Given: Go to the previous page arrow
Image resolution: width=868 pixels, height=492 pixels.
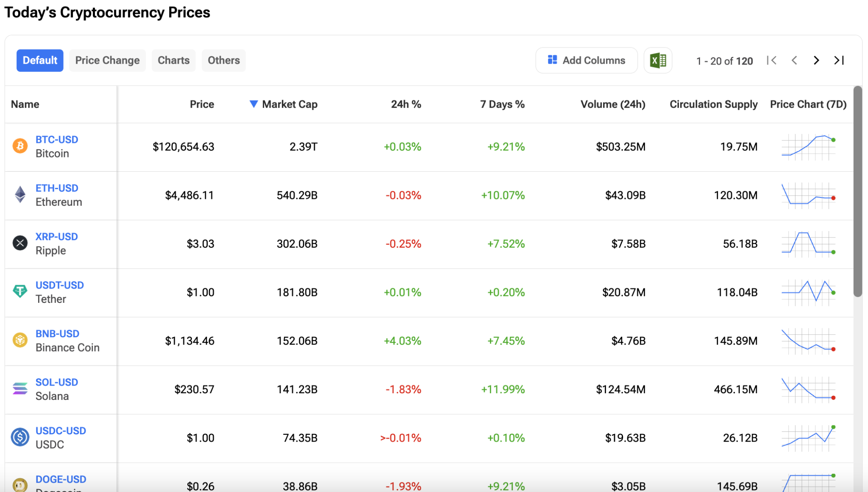Looking at the screenshot, I should pyautogui.click(x=794, y=61).
